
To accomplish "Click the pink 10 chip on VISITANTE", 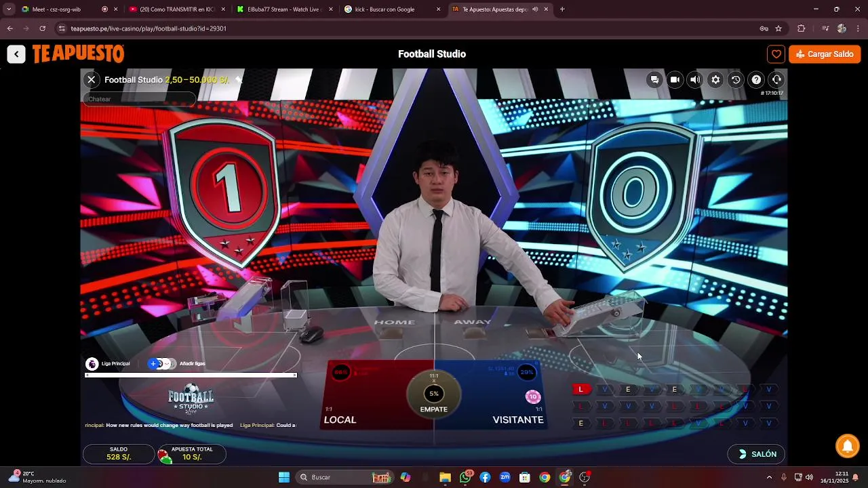I will pos(533,397).
